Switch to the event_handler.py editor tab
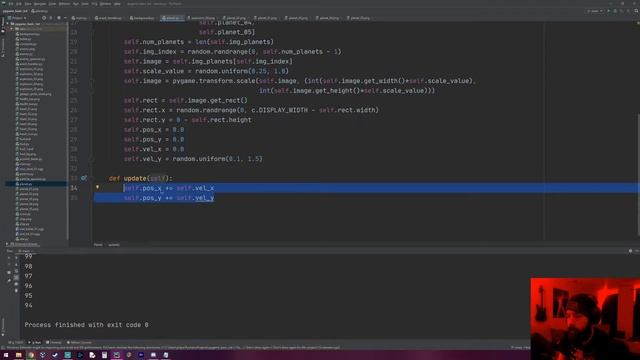Image resolution: width=640 pixels, height=360 pixels. click(109, 18)
